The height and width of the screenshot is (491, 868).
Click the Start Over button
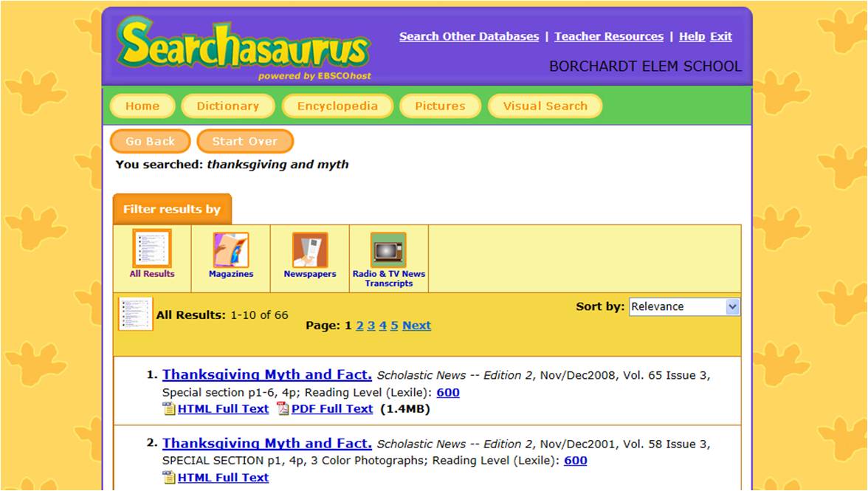pyautogui.click(x=245, y=141)
